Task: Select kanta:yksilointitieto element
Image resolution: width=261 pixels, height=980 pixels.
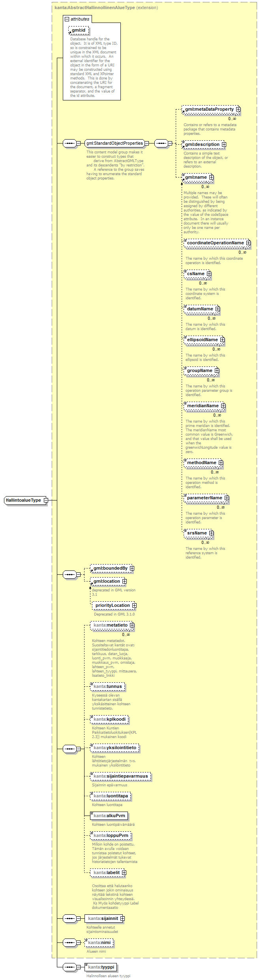Action: tap(115, 748)
